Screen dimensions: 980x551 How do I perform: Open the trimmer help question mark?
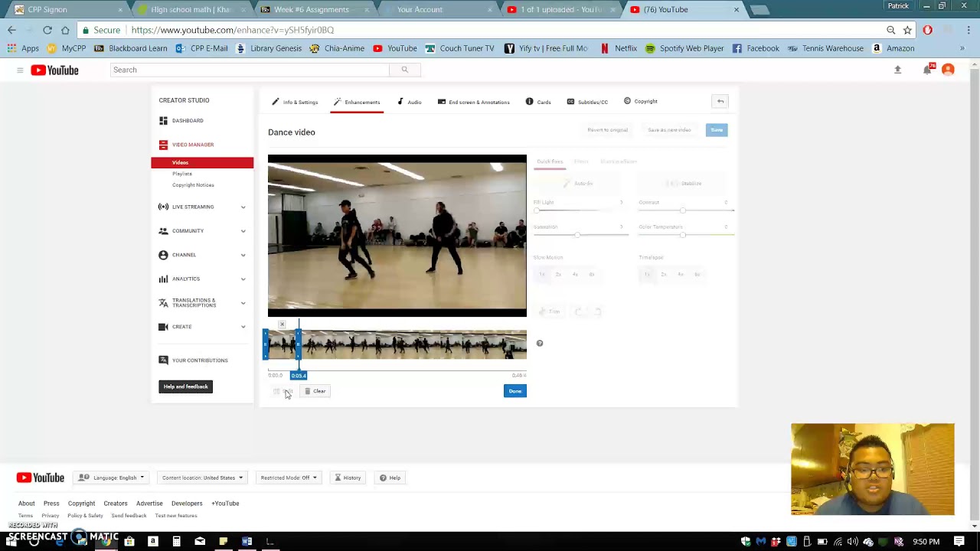point(540,344)
